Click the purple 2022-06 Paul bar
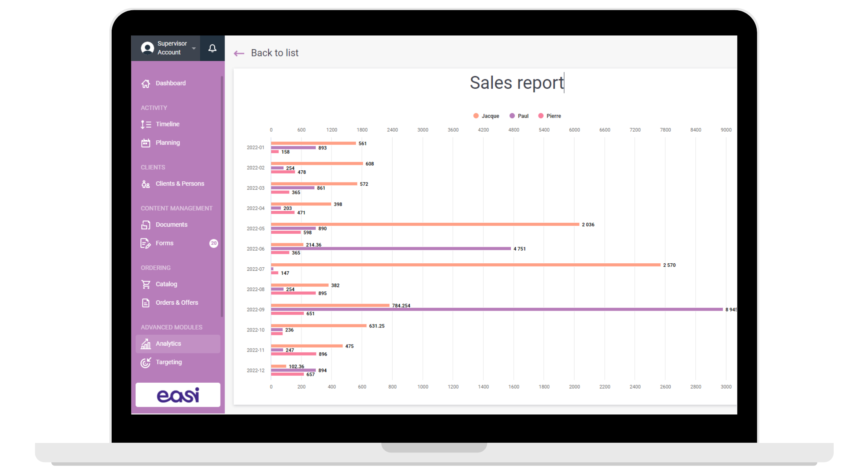 [391, 249]
